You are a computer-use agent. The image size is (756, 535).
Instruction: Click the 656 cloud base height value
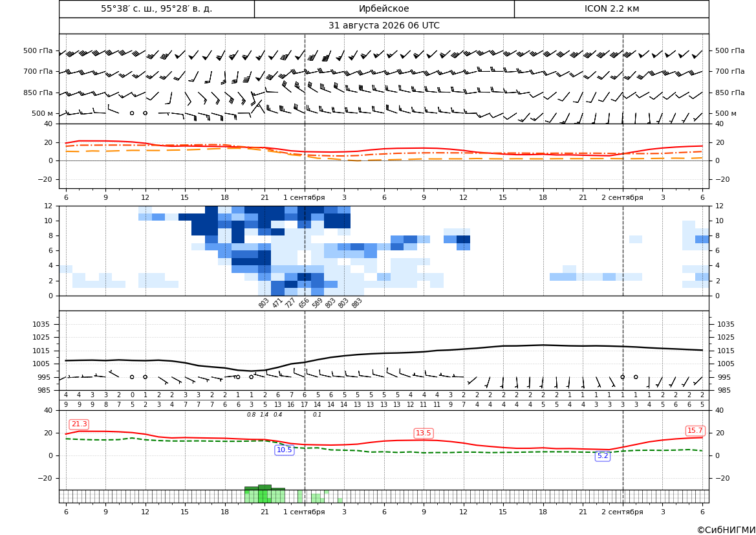pos(304,303)
